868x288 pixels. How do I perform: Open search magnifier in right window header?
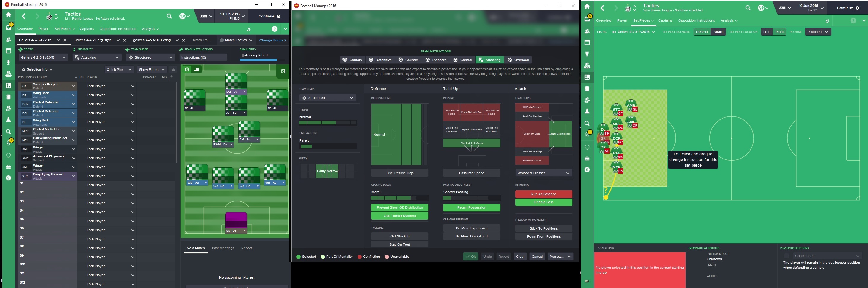point(748,8)
